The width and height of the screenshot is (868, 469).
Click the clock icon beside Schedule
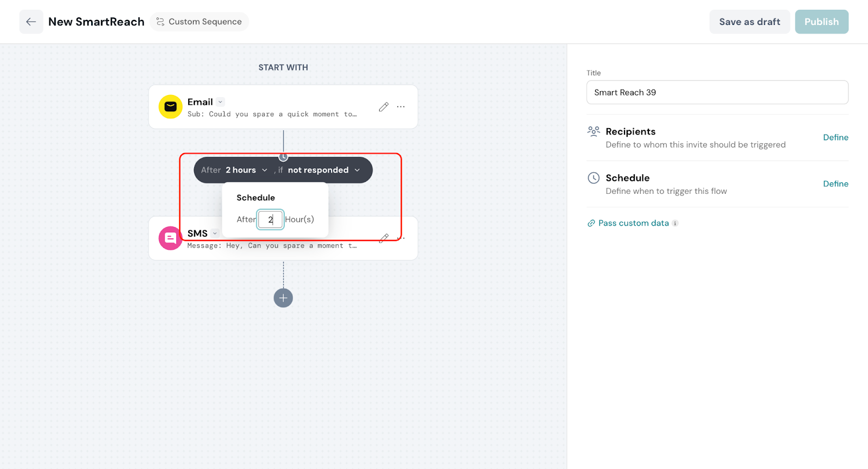pyautogui.click(x=593, y=178)
